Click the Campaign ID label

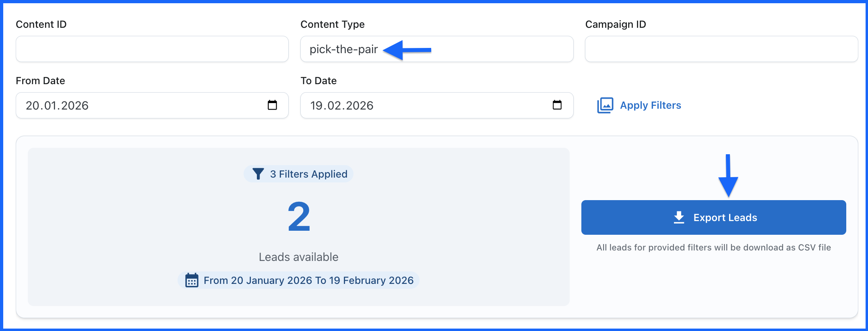(x=615, y=25)
